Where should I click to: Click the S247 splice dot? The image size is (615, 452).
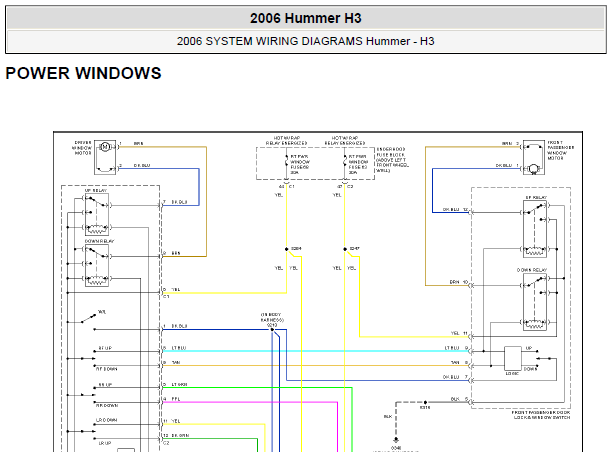345,249
